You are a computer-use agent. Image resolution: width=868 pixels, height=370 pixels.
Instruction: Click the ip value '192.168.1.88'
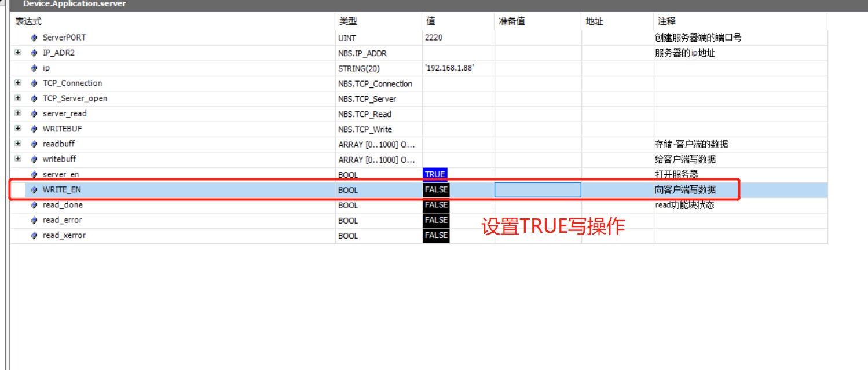pos(449,68)
